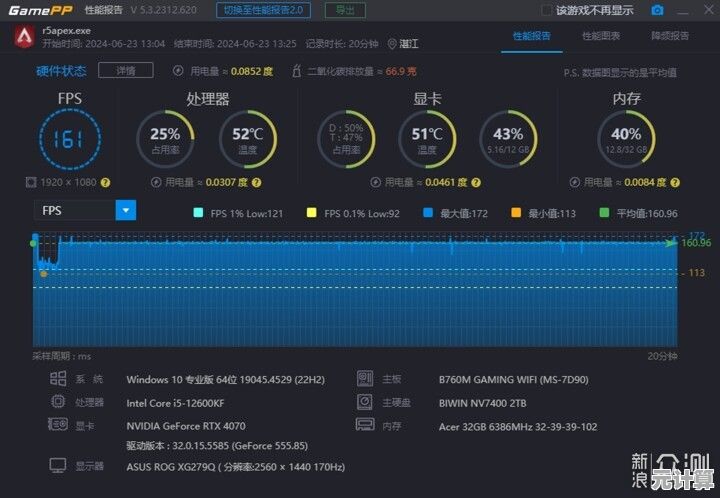The height and width of the screenshot is (498, 720).
Task: Enable the 该游戏不再显示 checkbox
Action: pyautogui.click(x=546, y=10)
